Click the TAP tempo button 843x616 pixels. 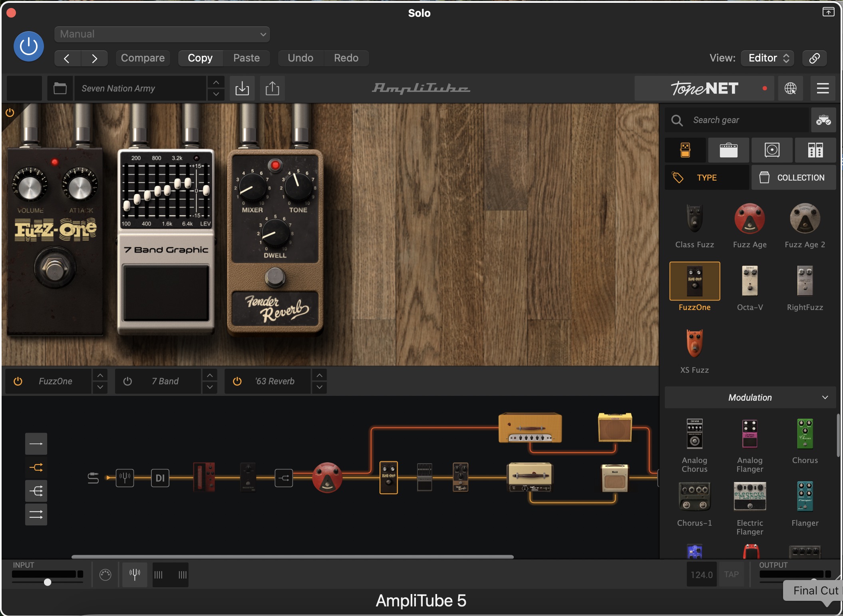pos(731,574)
